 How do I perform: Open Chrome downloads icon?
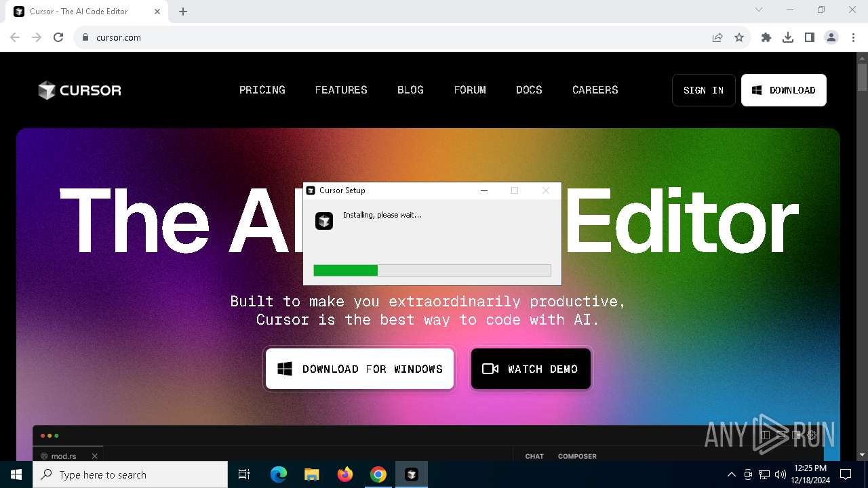[x=788, y=37]
